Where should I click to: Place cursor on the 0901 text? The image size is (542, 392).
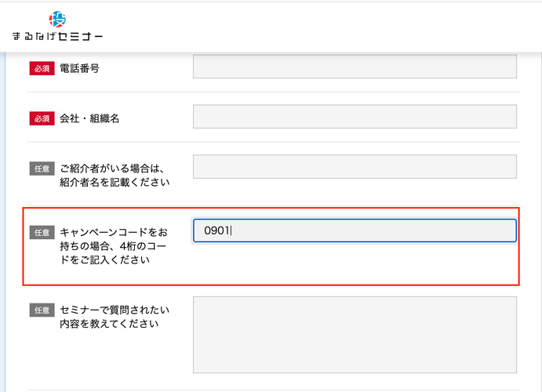pos(217,230)
